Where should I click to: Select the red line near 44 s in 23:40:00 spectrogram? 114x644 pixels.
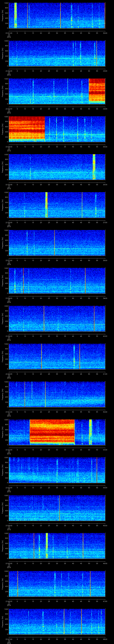tap(80, 356)
